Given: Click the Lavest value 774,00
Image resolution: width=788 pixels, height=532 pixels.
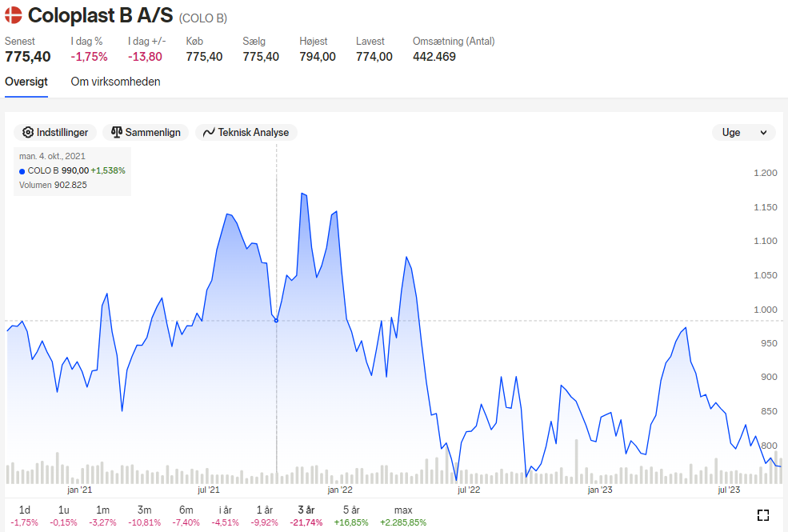Looking at the screenshot, I should pos(374,57).
